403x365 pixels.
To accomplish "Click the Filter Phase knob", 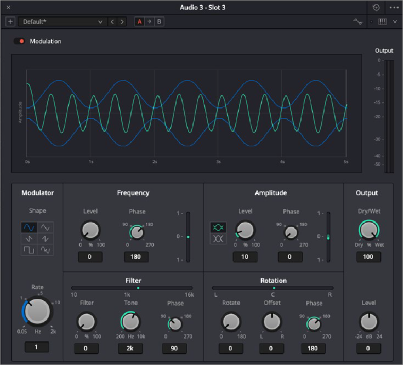I will click(x=175, y=324).
